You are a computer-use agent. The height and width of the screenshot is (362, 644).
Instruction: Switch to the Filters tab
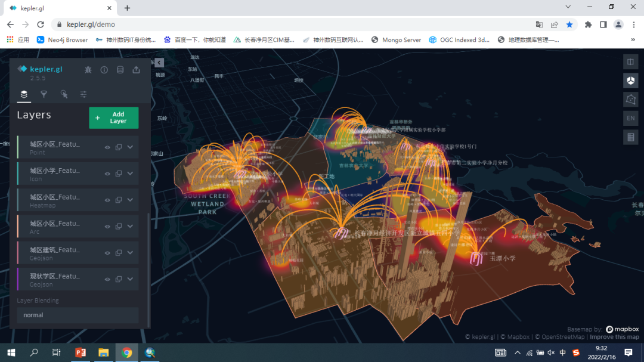pyautogui.click(x=44, y=94)
